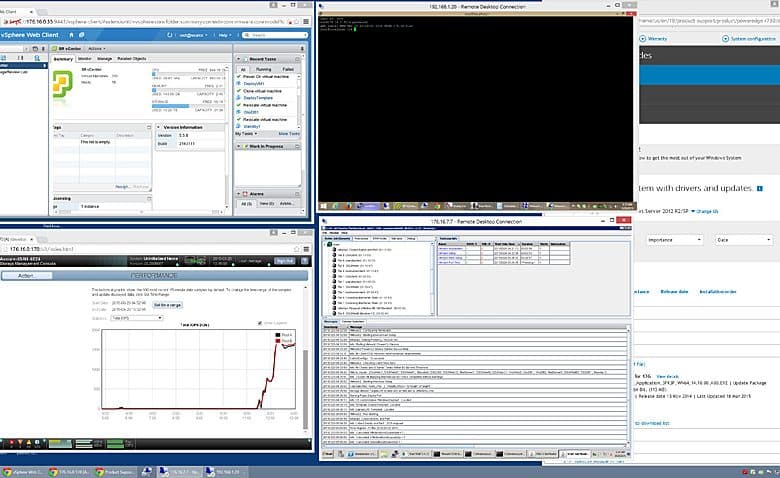
Task: Switch to vSphere Web Client Chrome taskbar button
Action: [x=23, y=472]
